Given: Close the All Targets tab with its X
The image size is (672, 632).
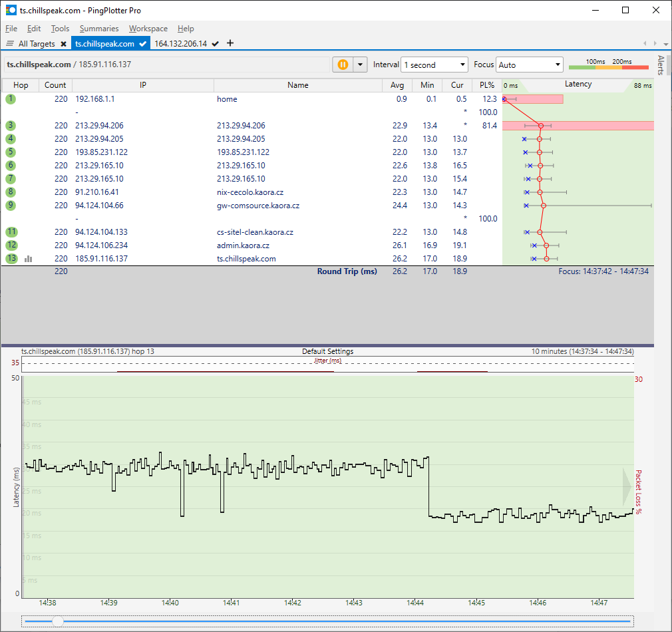Looking at the screenshot, I should (x=63, y=44).
